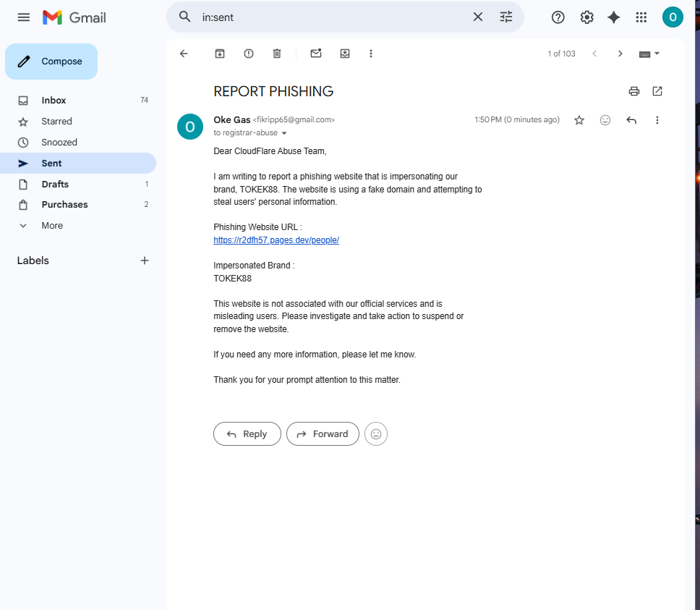Click the Forward button

click(323, 433)
